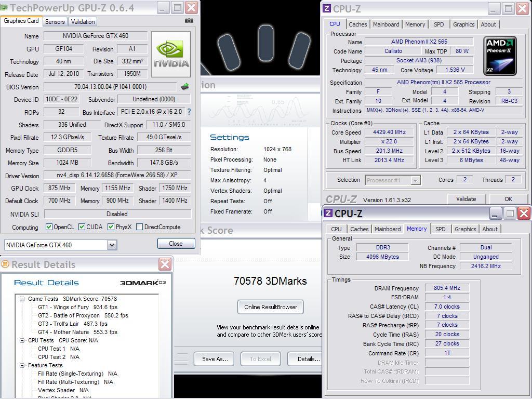Enable the DirectCompute checkbox
532x399 pixels.
click(139, 227)
